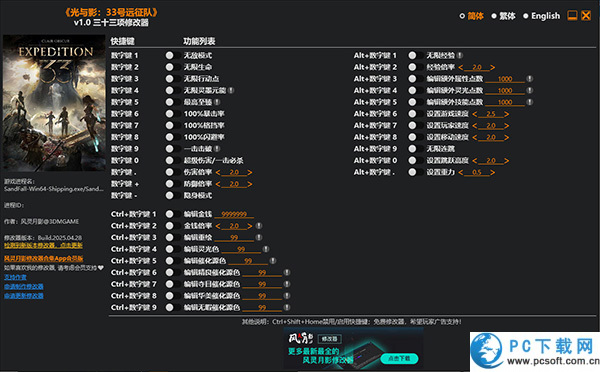This screenshot has height=372, width=600.
Task: Select English language option
Action: 541,16
